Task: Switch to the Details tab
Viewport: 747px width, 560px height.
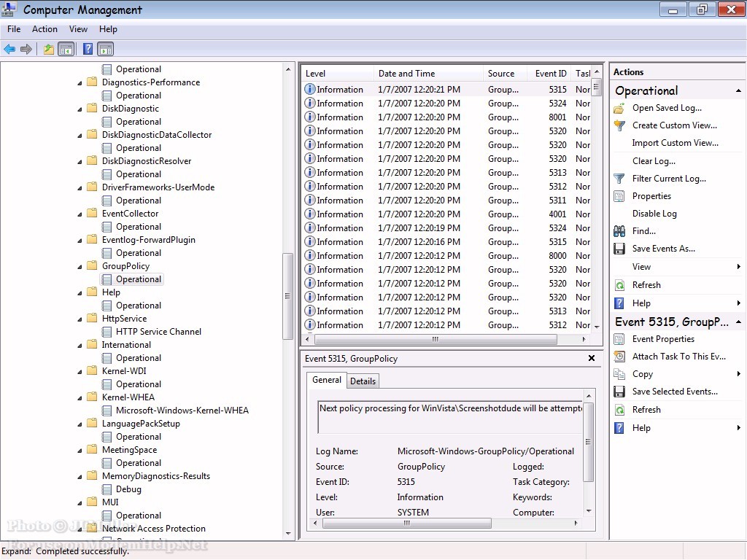Action: point(363,381)
